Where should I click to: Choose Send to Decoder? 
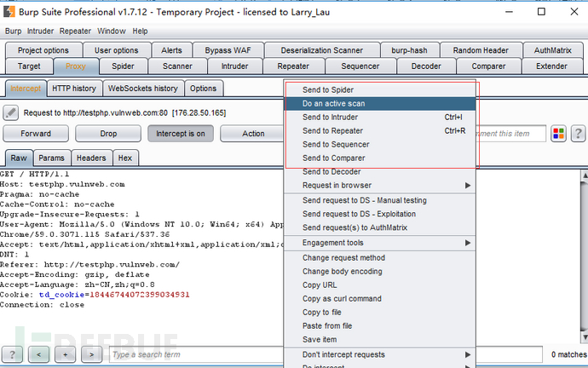pos(379,171)
